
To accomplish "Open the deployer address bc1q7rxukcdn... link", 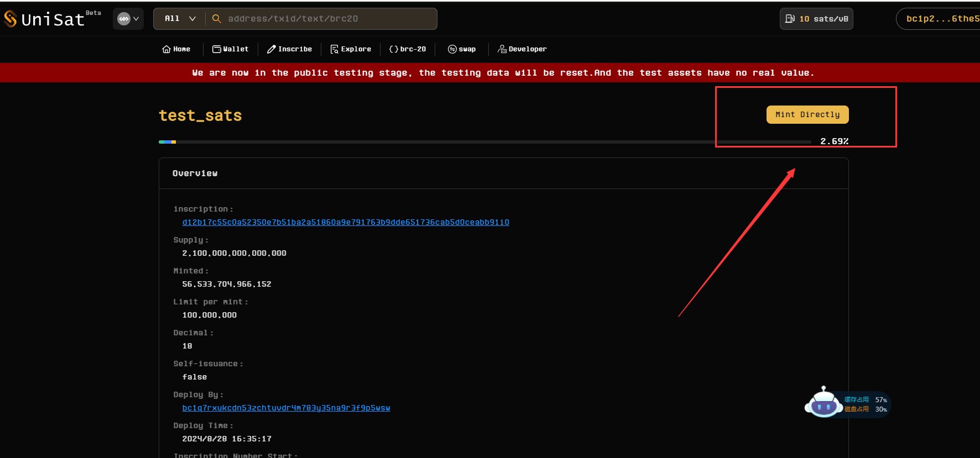I will pos(286,408).
